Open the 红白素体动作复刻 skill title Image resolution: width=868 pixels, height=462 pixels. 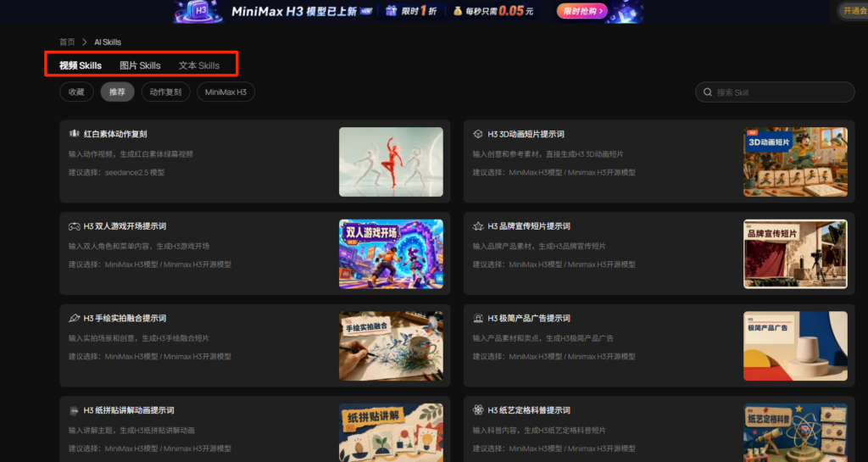(115, 134)
